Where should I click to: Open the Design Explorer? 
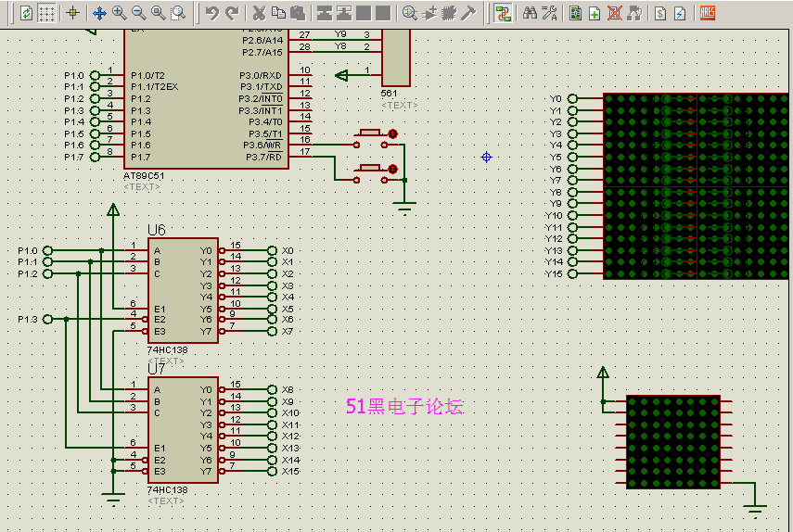pyautogui.click(x=576, y=13)
